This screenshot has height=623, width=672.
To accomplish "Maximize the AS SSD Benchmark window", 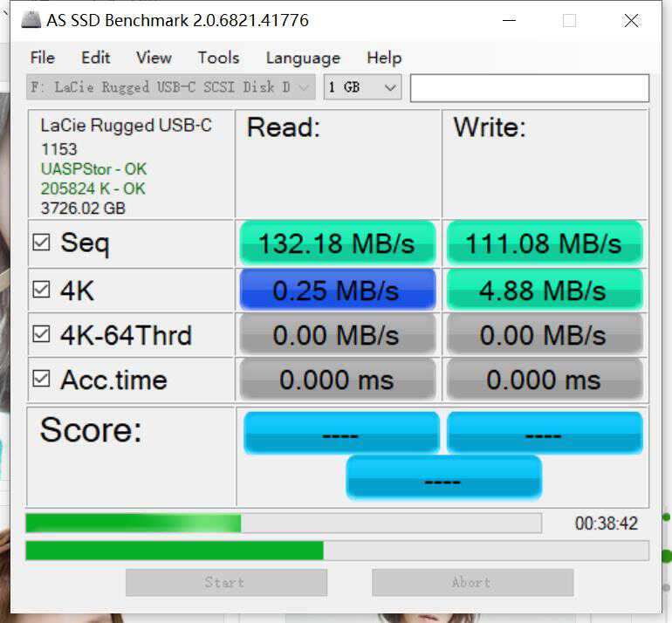I will 569,20.
